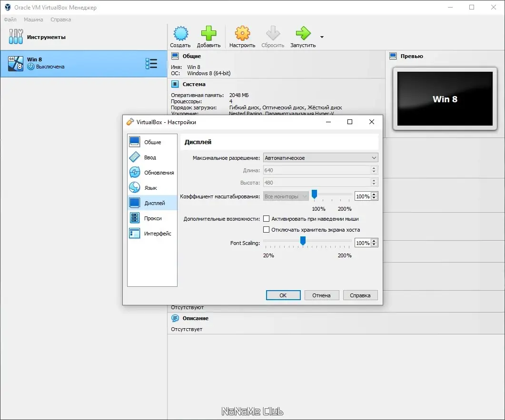Click the Win 8 preview thumbnail
This screenshot has height=420, width=505.
445,98
